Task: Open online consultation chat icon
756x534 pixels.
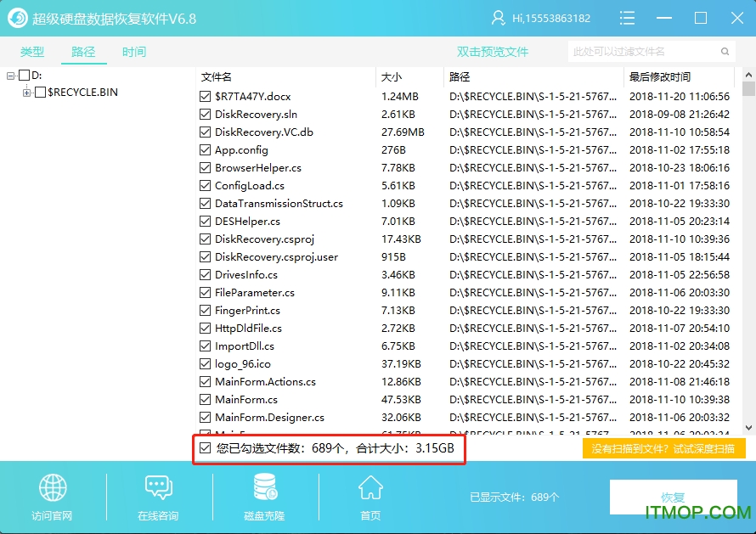Action: click(x=158, y=489)
